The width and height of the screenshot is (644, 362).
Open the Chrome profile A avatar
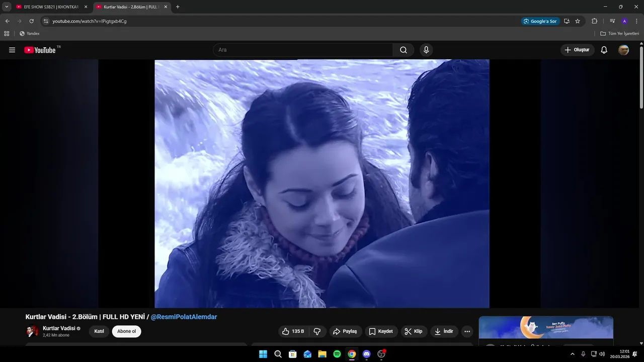tap(624, 21)
